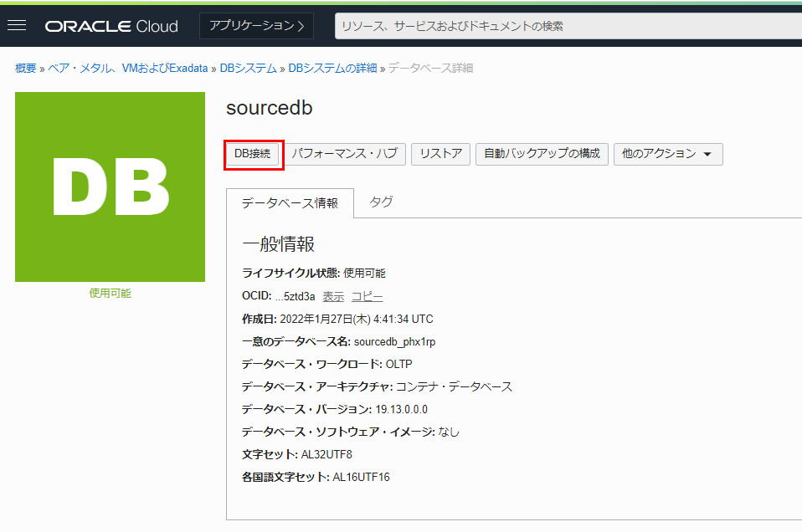Switch to the タグ tab
The width and height of the screenshot is (802, 532).
click(381, 202)
